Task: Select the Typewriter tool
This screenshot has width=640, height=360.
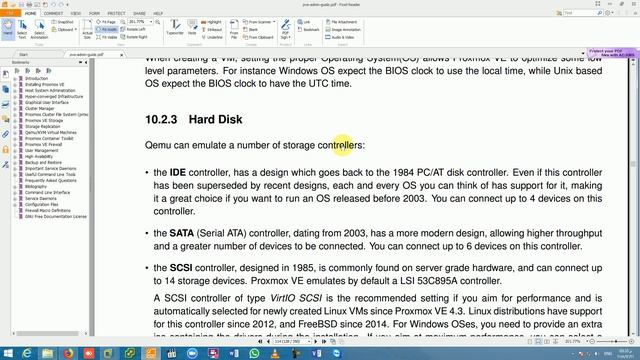Action: click(175, 27)
